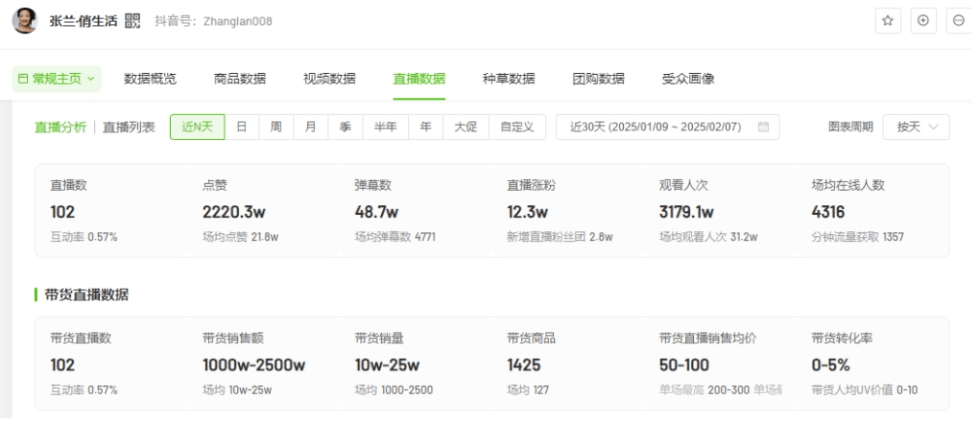Switch to the 数据概览 tab
This screenshot has height=423, width=980.
point(150,79)
